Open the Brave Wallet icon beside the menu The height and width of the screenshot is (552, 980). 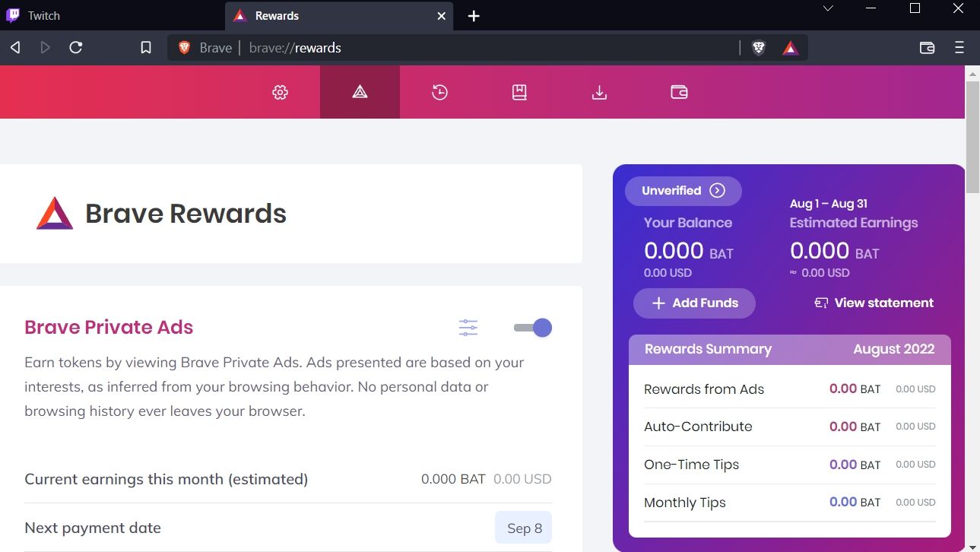point(927,48)
